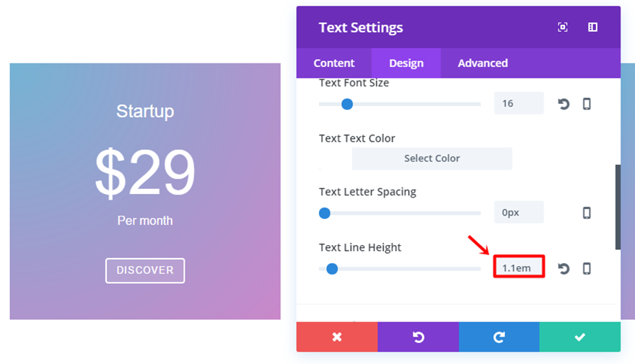Image resolution: width=635 pixels, height=364 pixels.
Task: Open responsive options for Text Font Size
Action: (x=587, y=104)
